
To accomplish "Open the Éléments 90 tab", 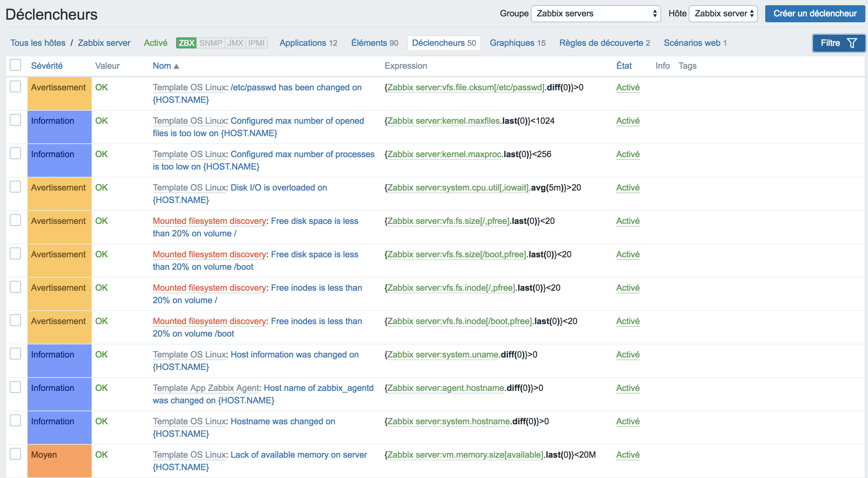I will click(375, 43).
